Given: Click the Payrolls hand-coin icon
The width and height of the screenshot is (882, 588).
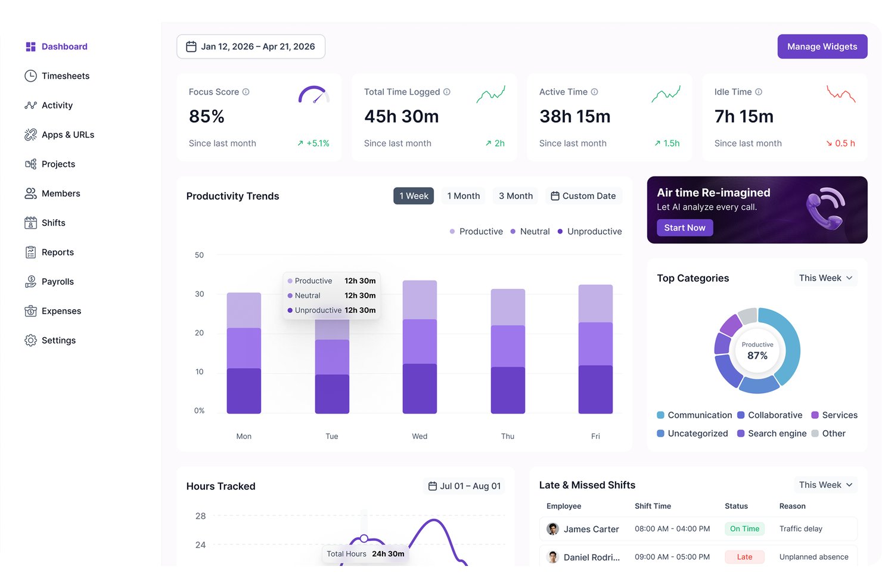Looking at the screenshot, I should tap(30, 282).
